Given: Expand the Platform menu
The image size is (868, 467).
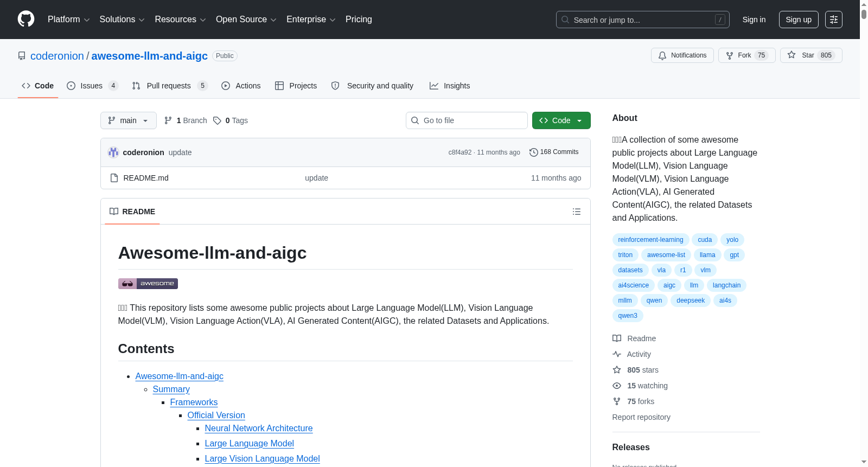Looking at the screenshot, I should coord(69,20).
